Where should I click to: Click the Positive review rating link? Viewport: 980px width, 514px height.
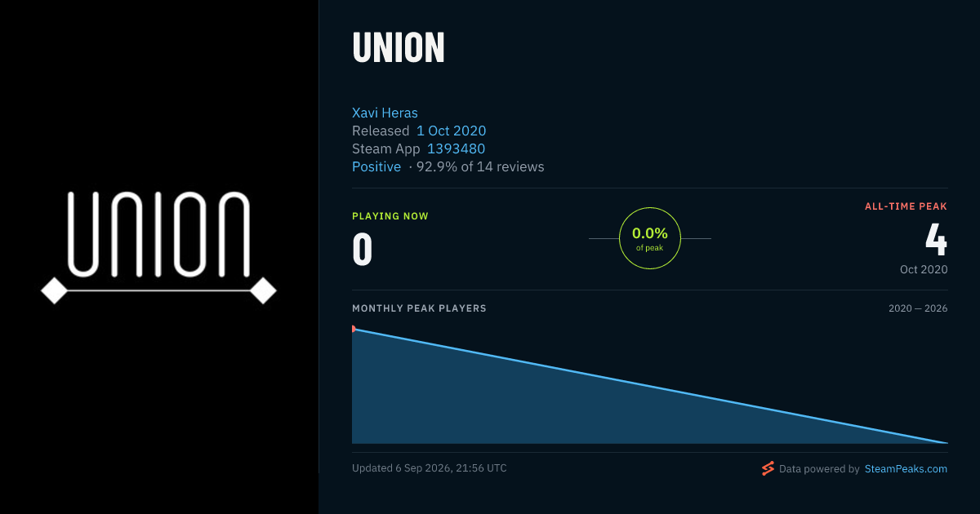376,166
